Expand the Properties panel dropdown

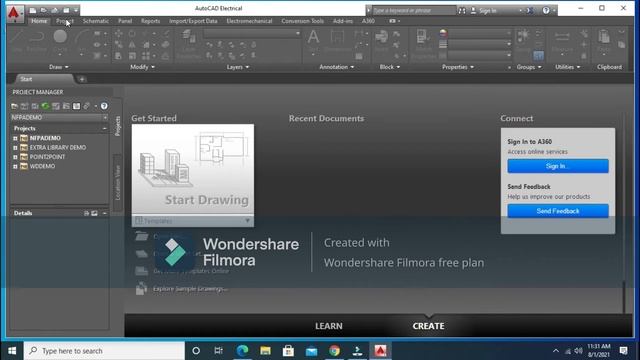458,67
